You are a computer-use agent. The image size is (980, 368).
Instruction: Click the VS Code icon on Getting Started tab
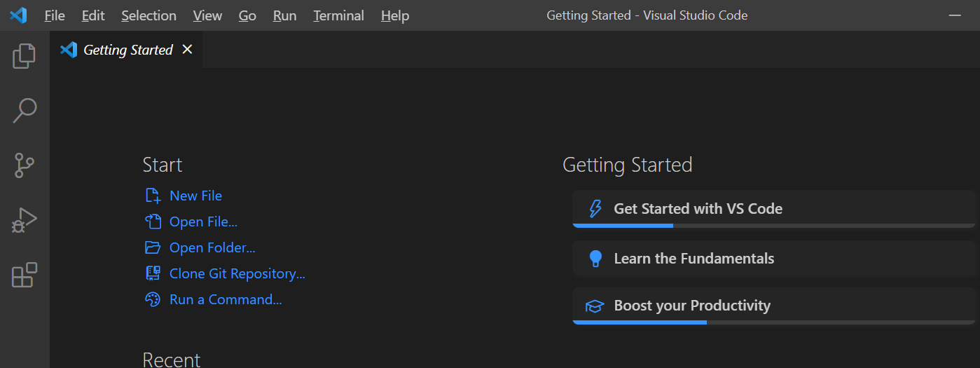[69, 50]
